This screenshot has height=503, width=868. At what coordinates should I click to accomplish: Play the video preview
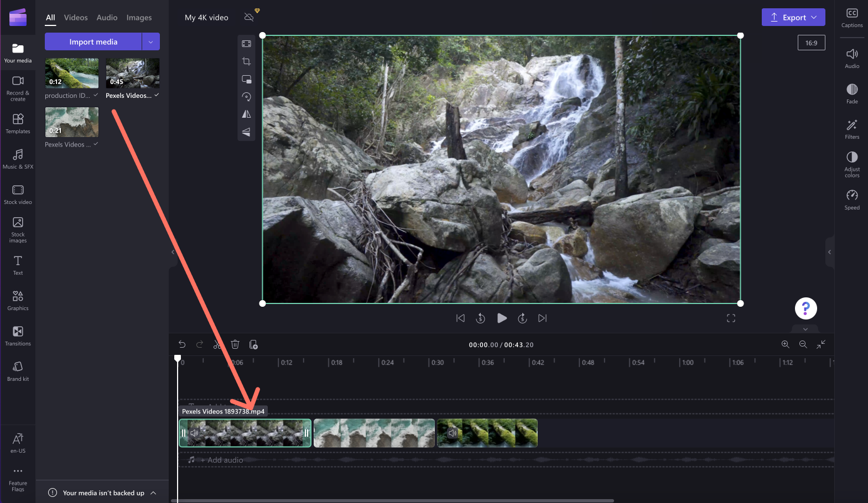502,318
